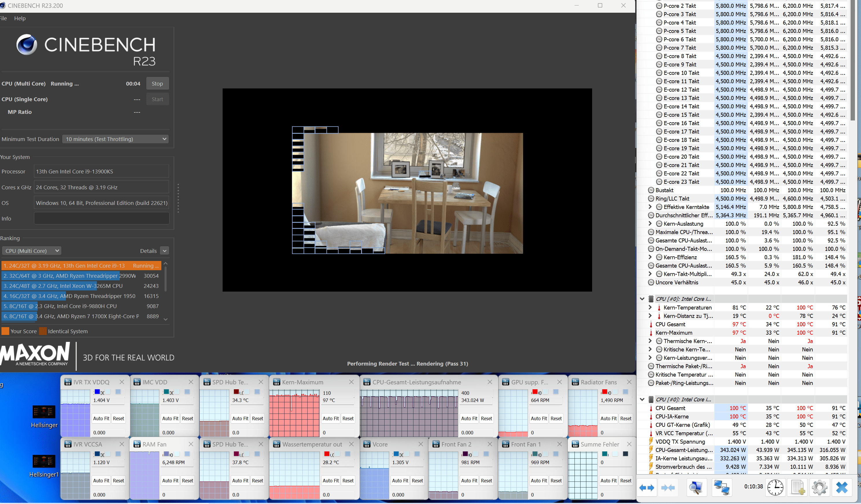861x504 pixels.
Task: Click the lightning icon beside VDDQ TX Spannung
Action: tap(651, 442)
